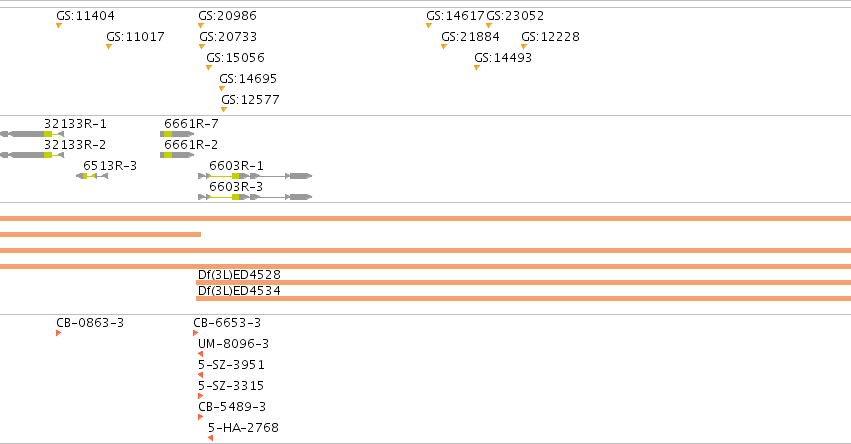
Task: Select the 6603R-1 transcript glyph
Action: (255, 176)
